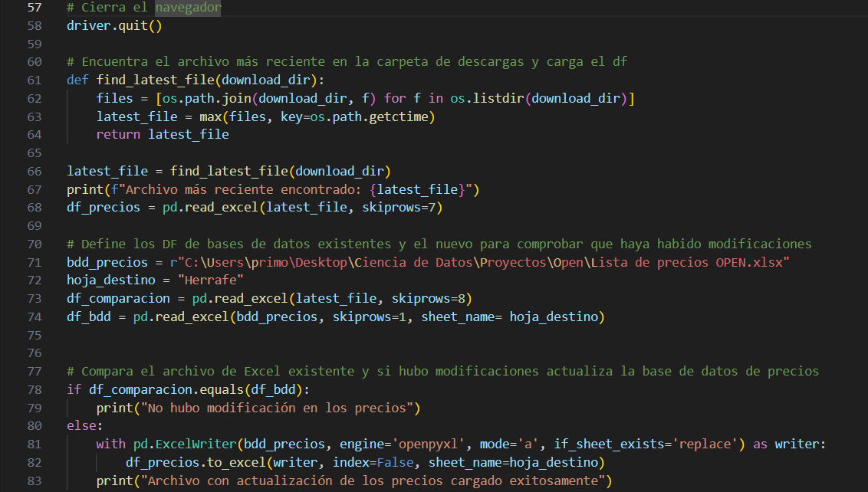868x492 pixels.
Task: Click 'skiprows=8' argument
Action: coord(429,299)
